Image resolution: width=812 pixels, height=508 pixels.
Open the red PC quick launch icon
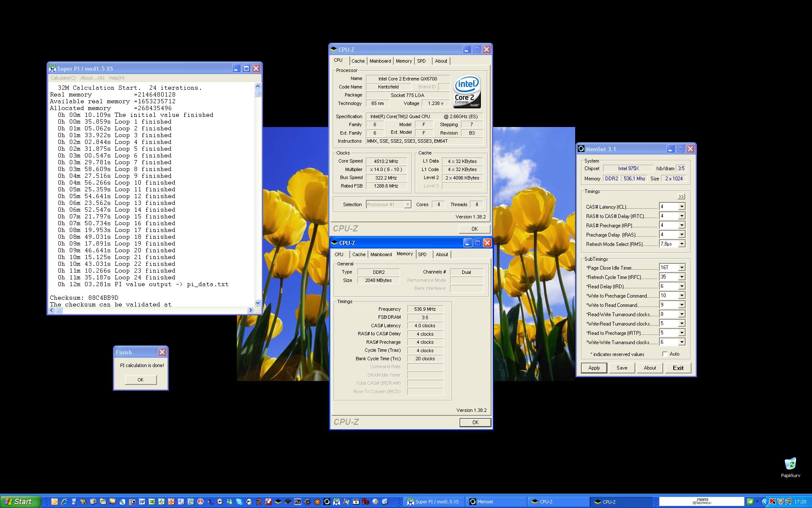click(x=366, y=502)
